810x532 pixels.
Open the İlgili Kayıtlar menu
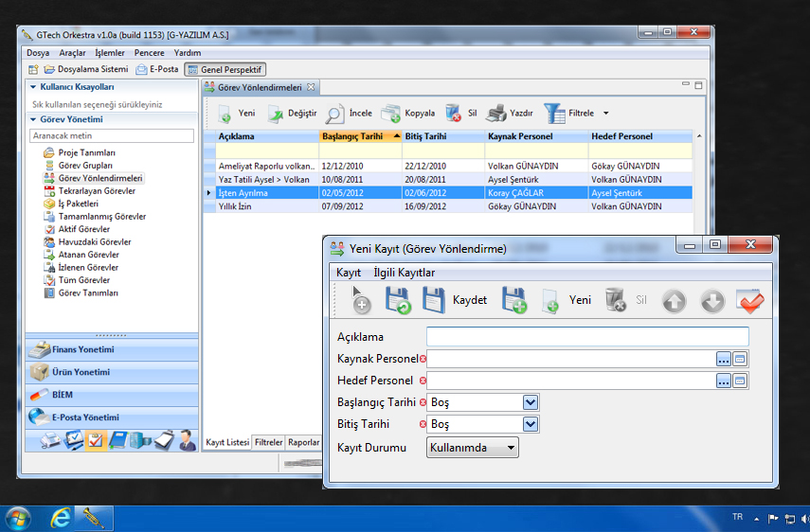click(404, 273)
